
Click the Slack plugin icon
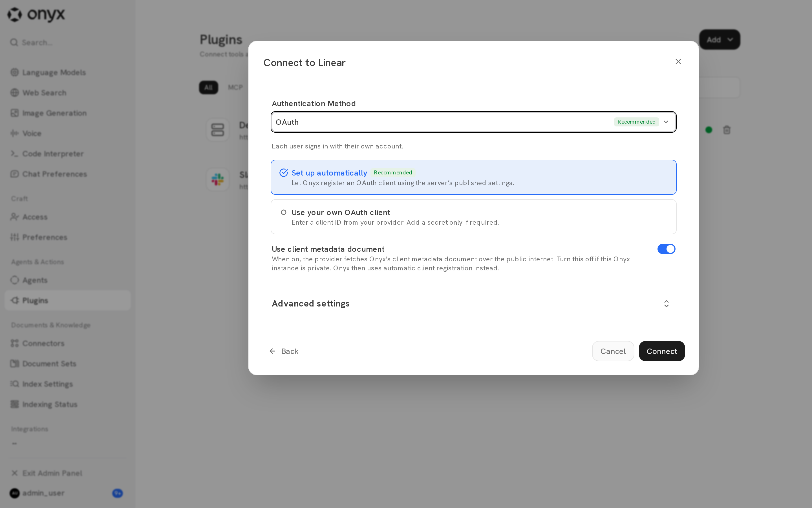217,179
